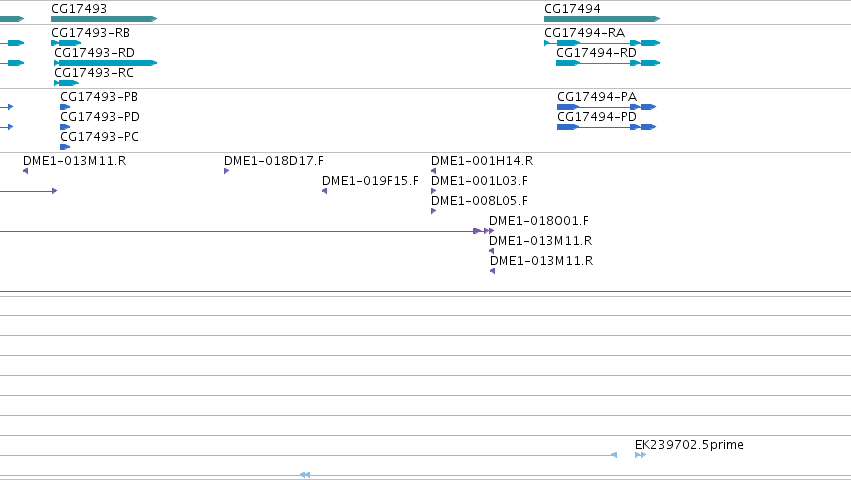Select the CG17494-PA protein label
This screenshot has width=851, height=480.
597,97
